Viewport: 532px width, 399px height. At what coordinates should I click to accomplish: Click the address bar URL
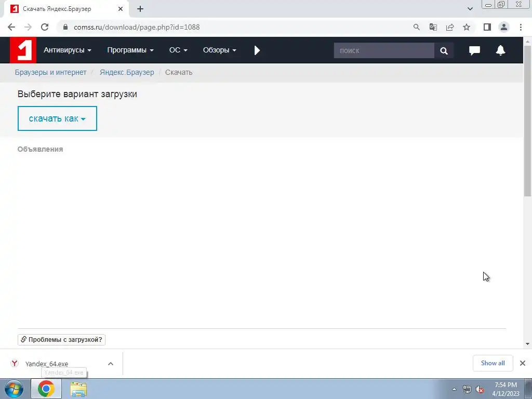(137, 27)
